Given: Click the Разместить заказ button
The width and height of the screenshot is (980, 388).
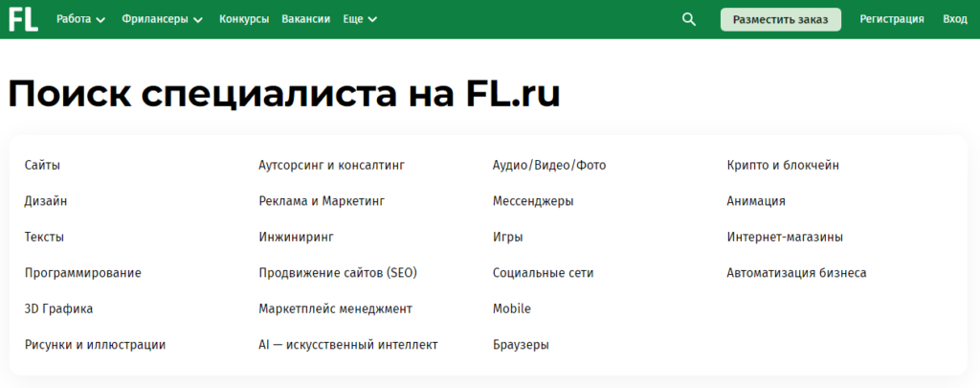Looking at the screenshot, I should point(781,19).
